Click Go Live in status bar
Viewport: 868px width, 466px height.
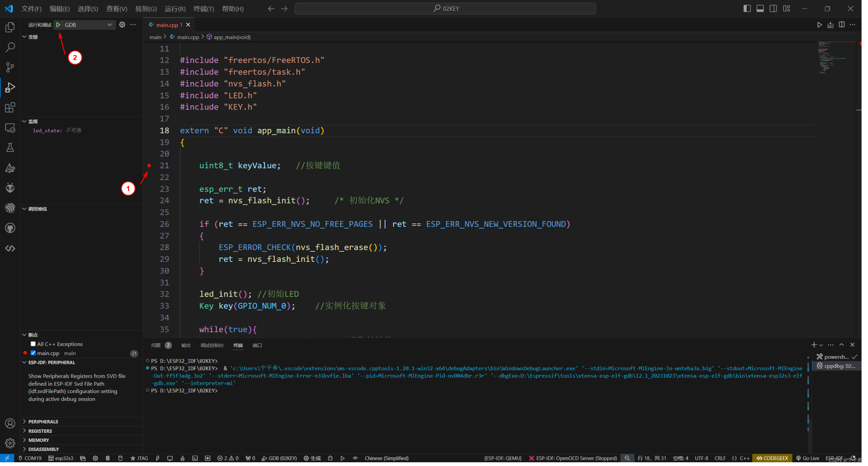pyautogui.click(x=808, y=459)
